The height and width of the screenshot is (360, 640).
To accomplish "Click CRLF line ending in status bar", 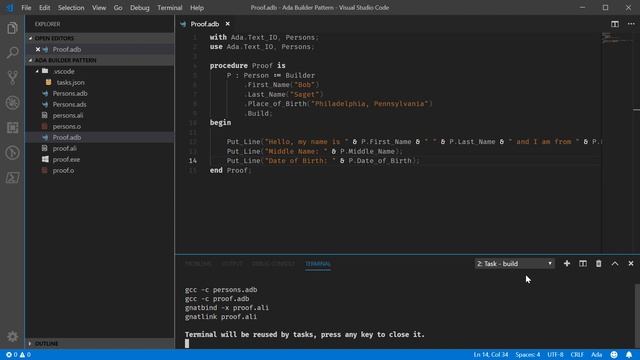I will click(x=577, y=355).
